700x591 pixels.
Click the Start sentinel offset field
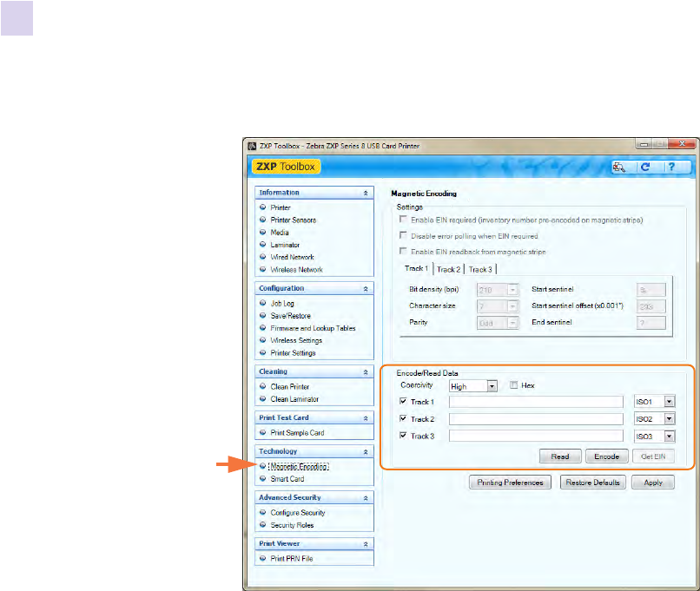[x=650, y=306]
